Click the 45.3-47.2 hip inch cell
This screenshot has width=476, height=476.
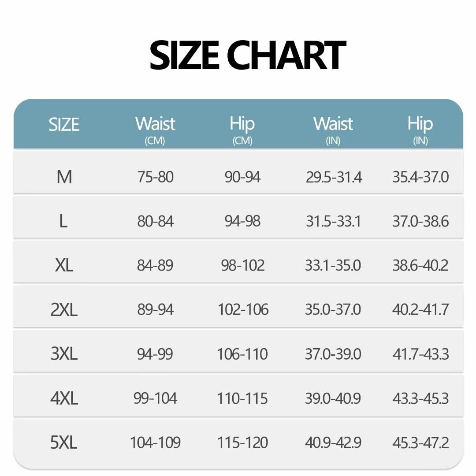click(x=420, y=443)
